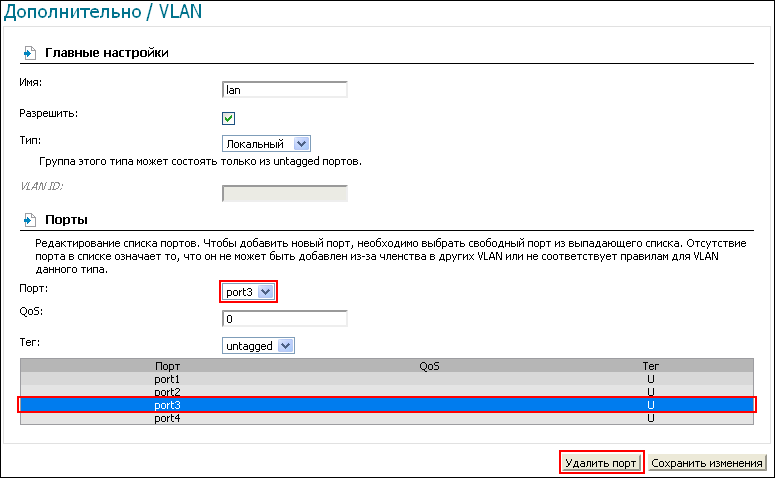The image size is (775, 478).
Task: Open the Тип dropdown showing Локальный
Action: [x=266, y=144]
